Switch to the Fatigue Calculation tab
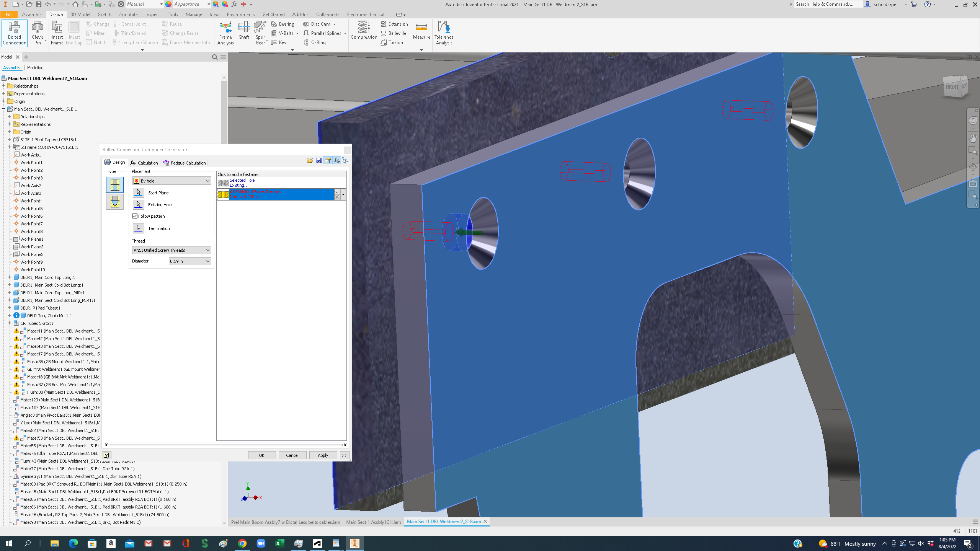 tap(184, 163)
